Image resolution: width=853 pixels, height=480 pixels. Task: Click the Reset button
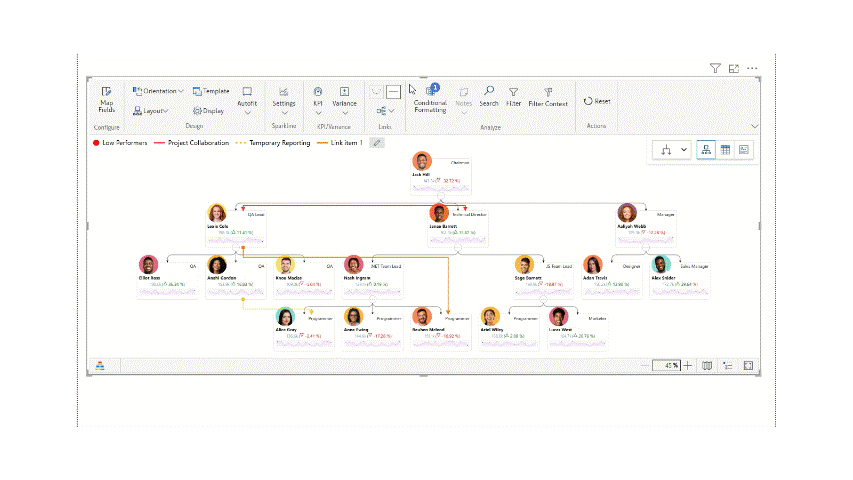(x=597, y=101)
